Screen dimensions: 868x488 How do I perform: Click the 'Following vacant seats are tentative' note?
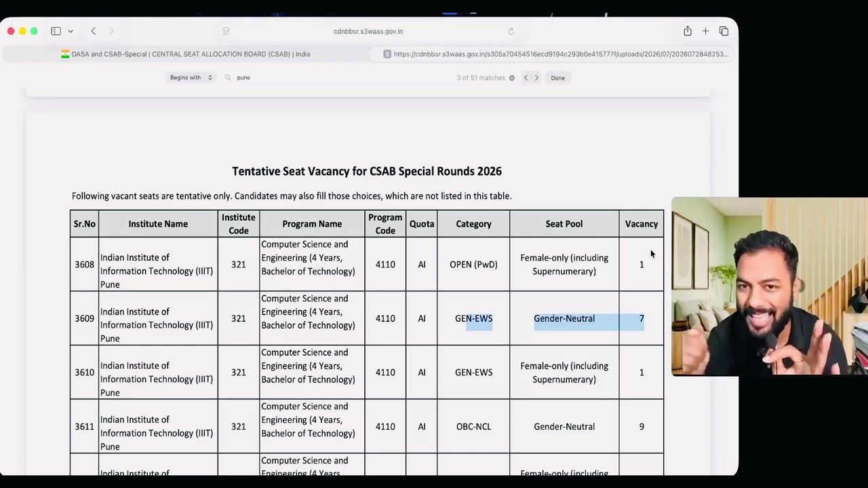[x=292, y=196]
